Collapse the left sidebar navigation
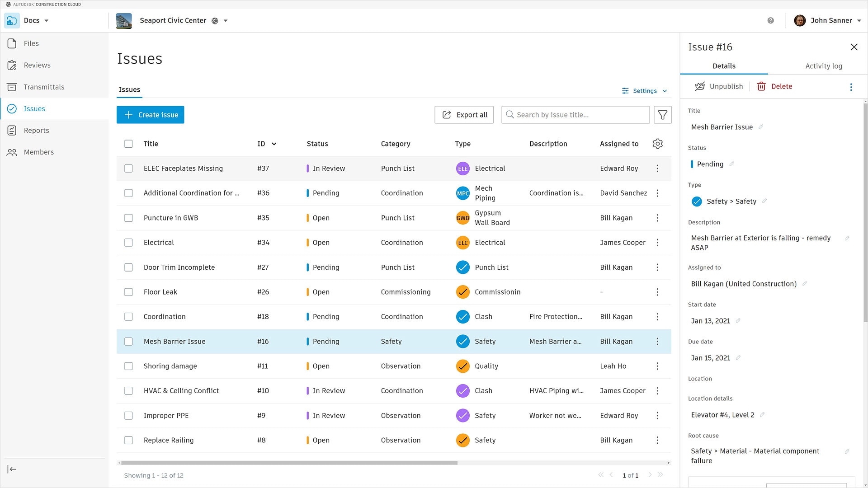The height and width of the screenshot is (488, 868). point(12,469)
